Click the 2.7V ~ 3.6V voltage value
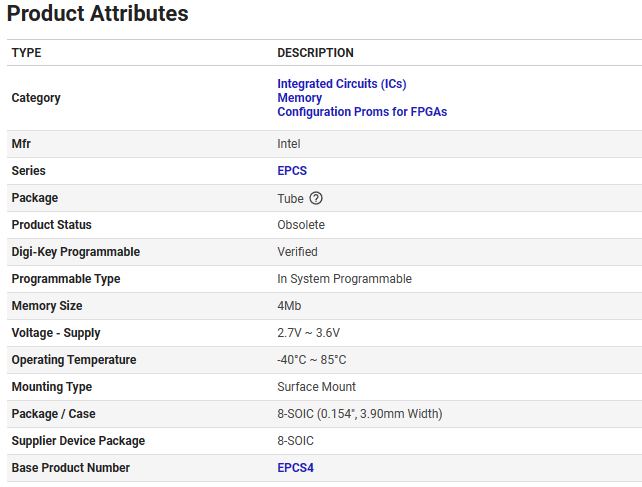Viewport: 642px width, 487px height. pos(315,333)
